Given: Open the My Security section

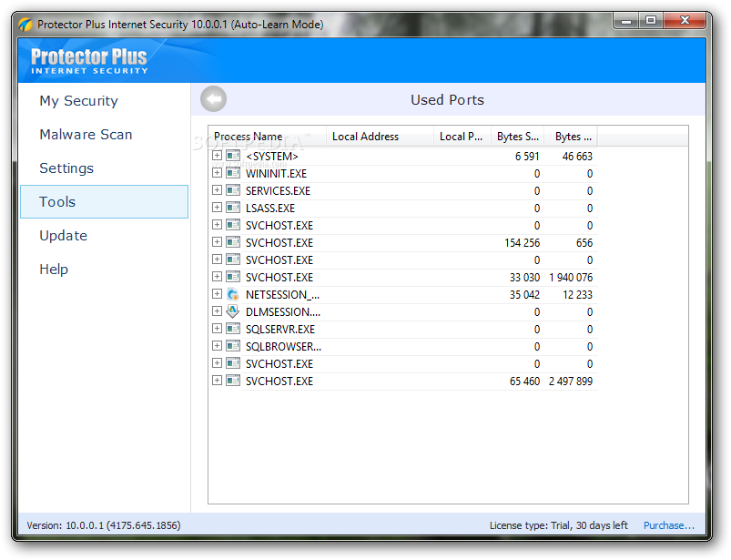Looking at the screenshot, I should (79, 101).
